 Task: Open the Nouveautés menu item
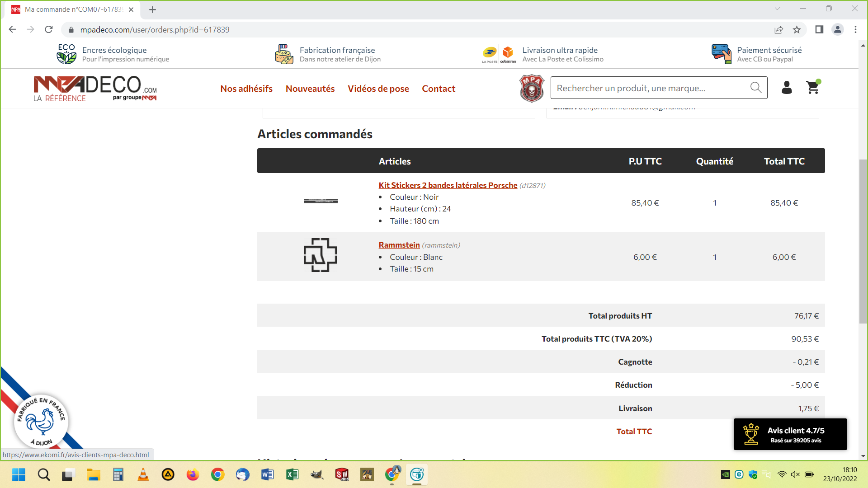[x=310, y=89]
